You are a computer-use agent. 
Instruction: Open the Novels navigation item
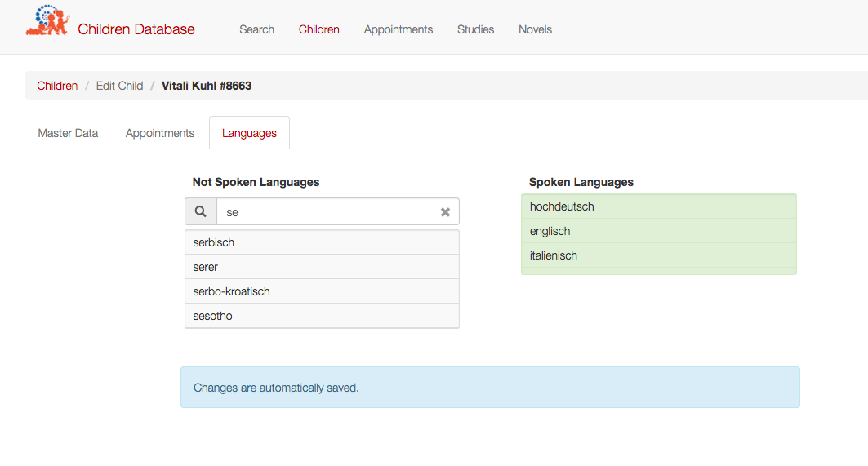[536, 29]
